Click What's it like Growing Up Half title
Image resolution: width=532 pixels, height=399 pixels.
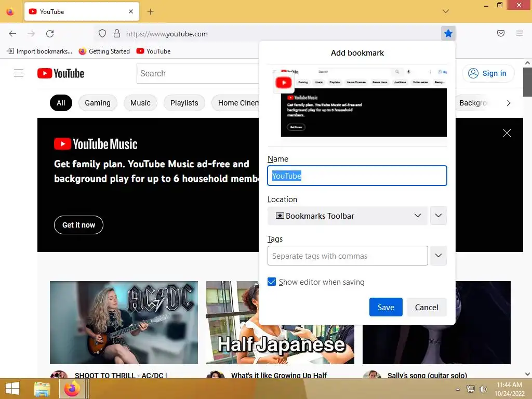pyautogui.click(x=278, y=375)
